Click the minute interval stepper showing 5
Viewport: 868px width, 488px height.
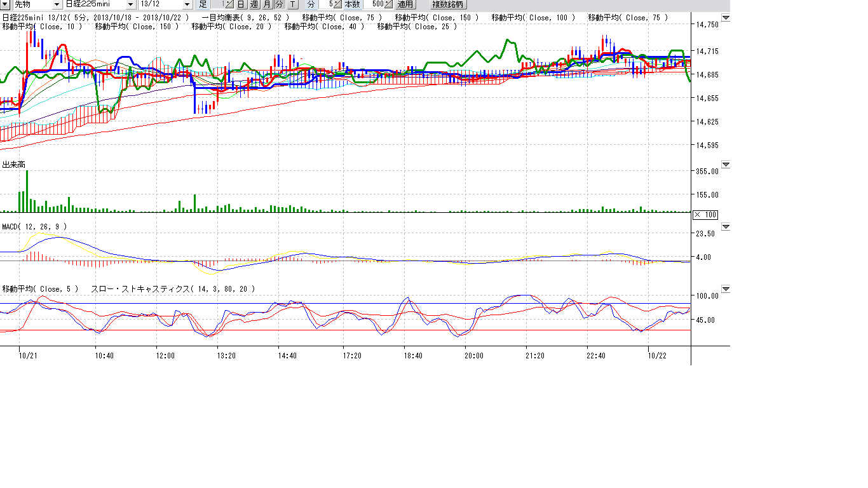click(x=337, y=4)
